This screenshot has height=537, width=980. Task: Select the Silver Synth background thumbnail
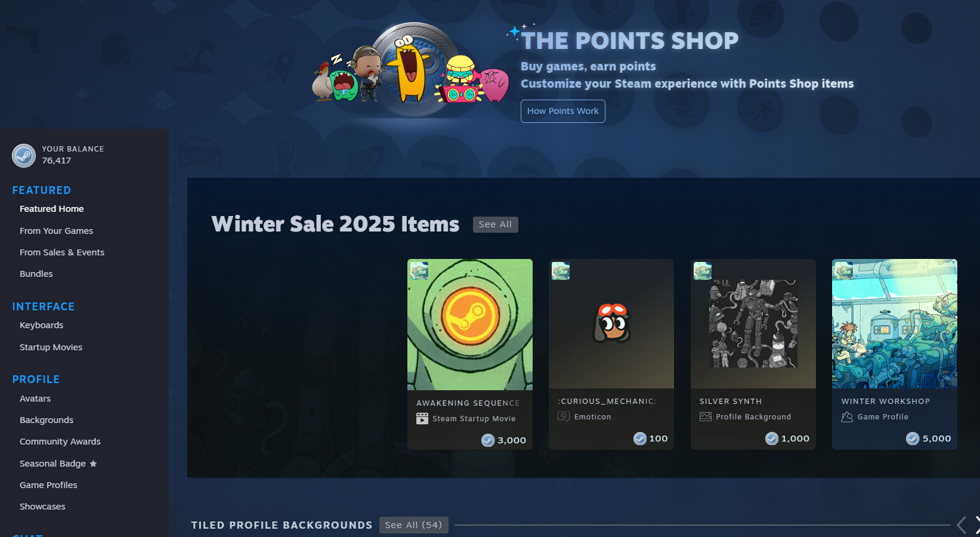tap(753, 323)
